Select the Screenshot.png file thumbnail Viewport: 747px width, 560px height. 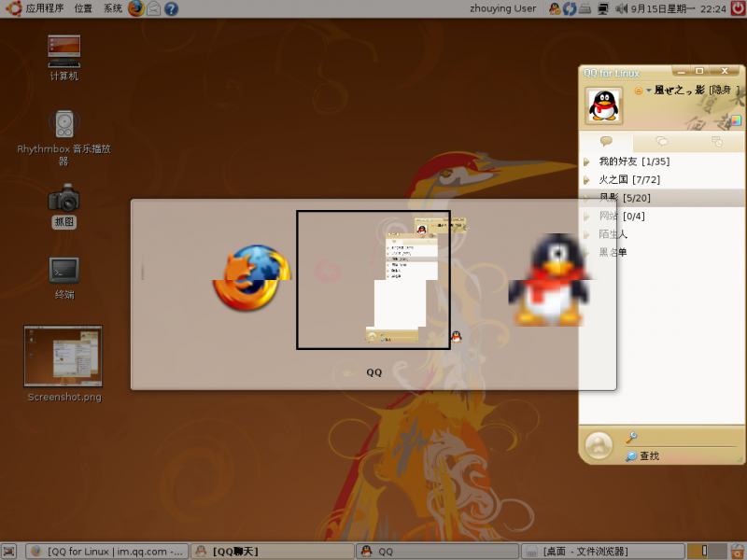pyautogui.click(x=63, y=363)
